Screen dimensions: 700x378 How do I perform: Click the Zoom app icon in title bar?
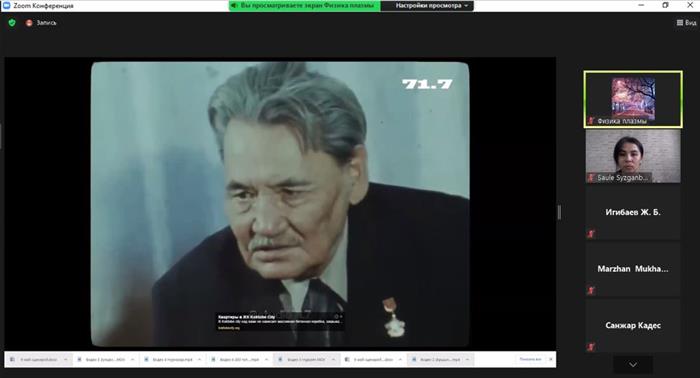coord(6,5)
